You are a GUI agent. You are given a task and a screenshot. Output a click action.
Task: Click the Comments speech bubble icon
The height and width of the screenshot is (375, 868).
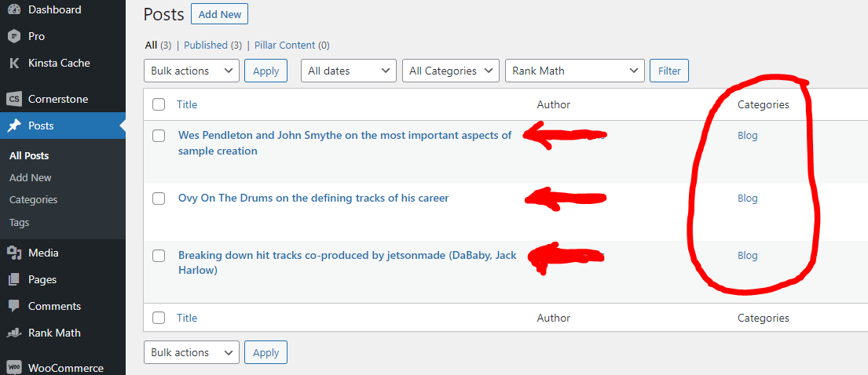click(x=14, y=306)
